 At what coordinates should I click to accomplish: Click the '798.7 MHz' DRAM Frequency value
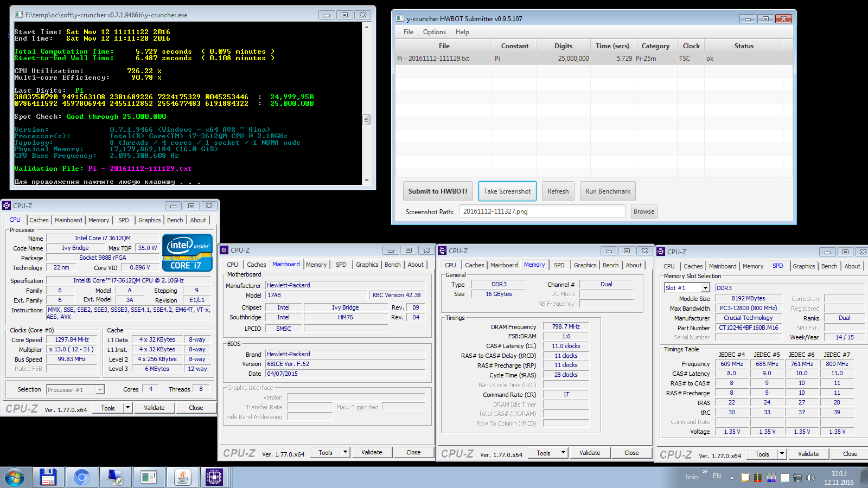(566, 326)
